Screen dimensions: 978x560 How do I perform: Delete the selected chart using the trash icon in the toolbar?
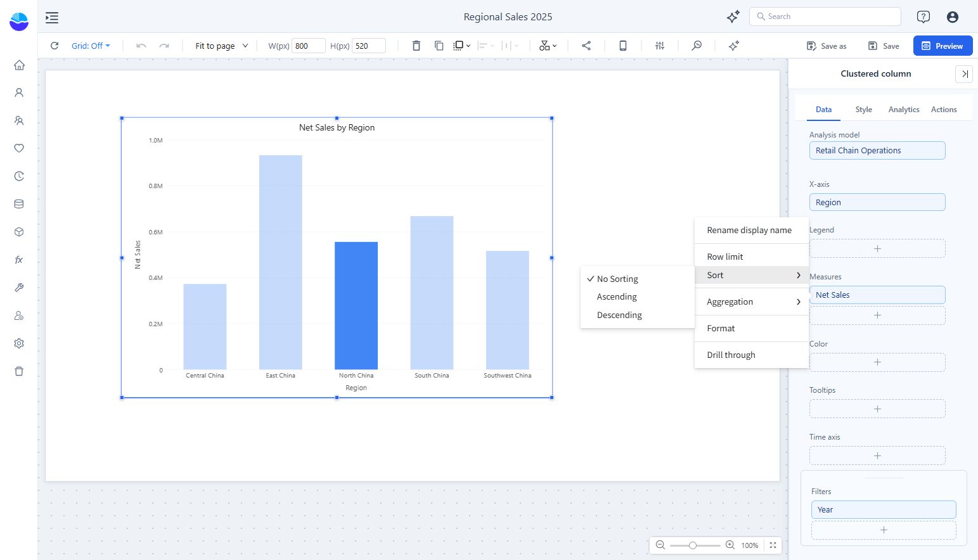(416, 46)
